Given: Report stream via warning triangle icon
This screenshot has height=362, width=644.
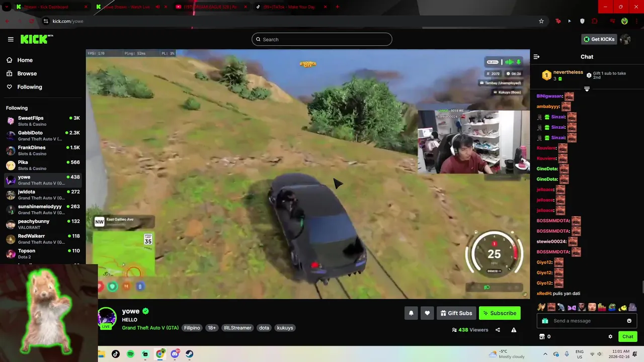Looking at the screenshot, I should point(514,330).
